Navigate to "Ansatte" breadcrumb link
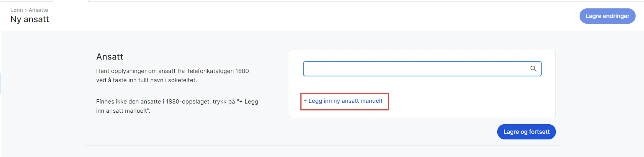The width and height of the screenshot is (644, 157). tap(38, 10)
